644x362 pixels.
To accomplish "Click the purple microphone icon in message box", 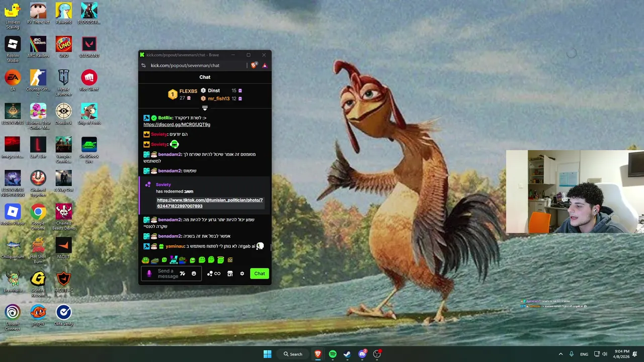I will tap(149, 274).
